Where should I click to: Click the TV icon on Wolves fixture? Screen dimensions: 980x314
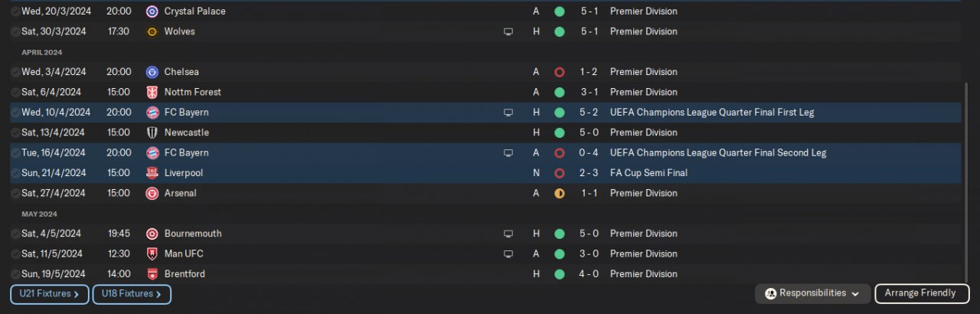point(508,31)
